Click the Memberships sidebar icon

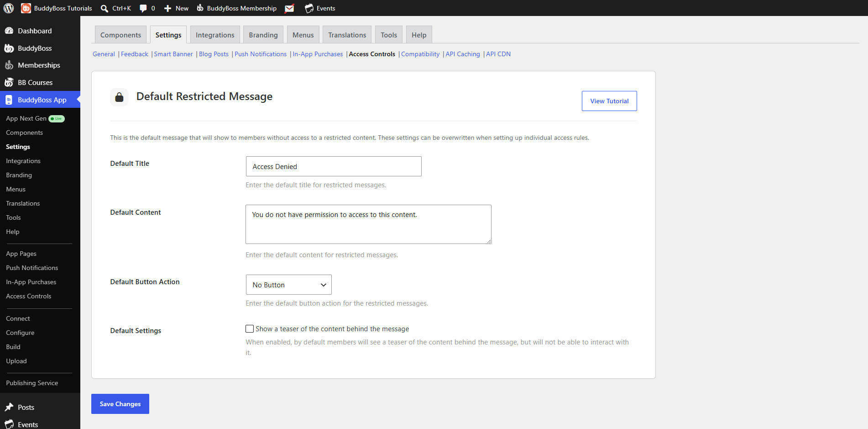tap(9, 65)
